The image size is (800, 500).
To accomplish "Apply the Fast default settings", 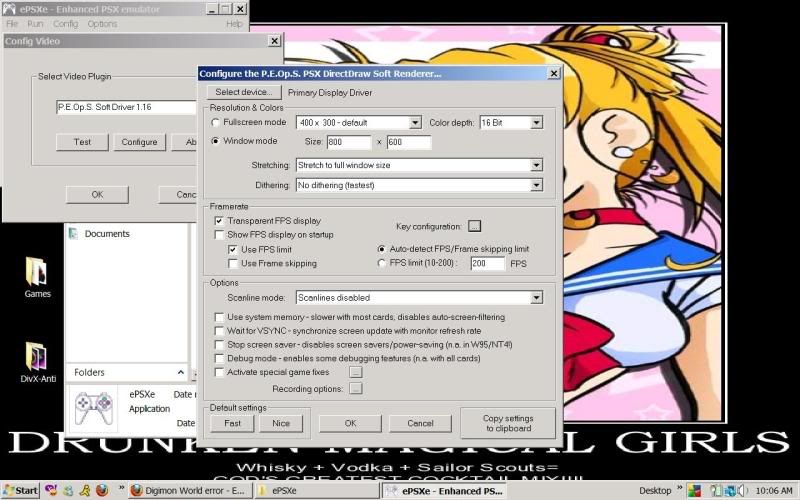I will point(232,423).
